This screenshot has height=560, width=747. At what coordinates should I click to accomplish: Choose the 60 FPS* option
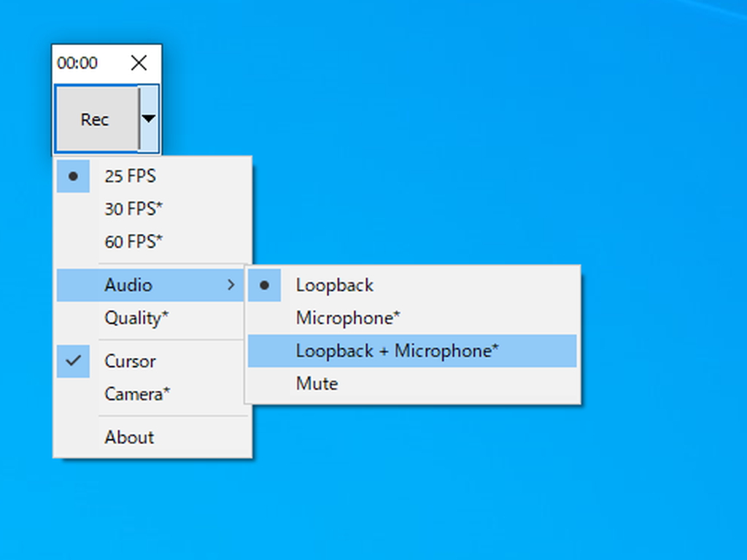pyautogui.click(x=152, y=242)
